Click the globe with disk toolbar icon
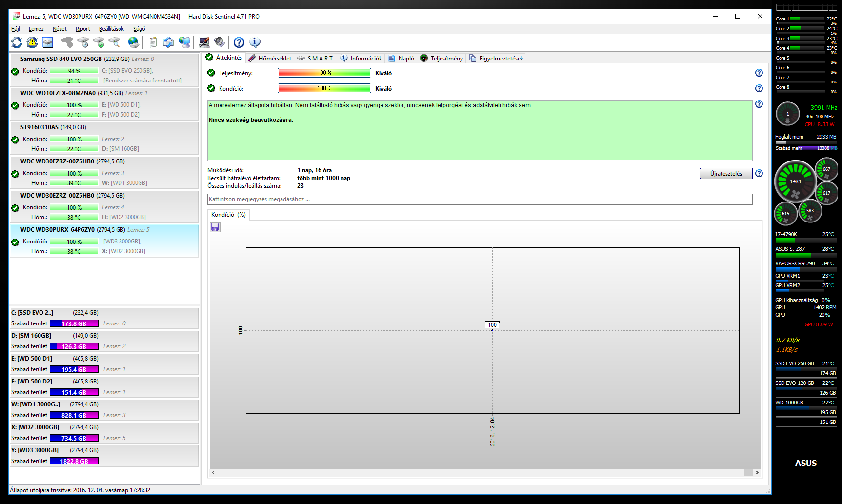Viewport: 842px width, 504px height. (133, 42)
